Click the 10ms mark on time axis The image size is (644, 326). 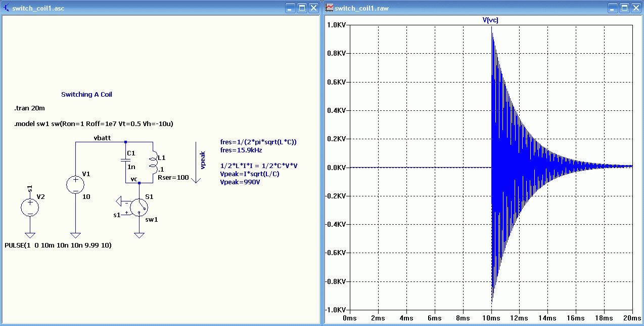point(491,318)
